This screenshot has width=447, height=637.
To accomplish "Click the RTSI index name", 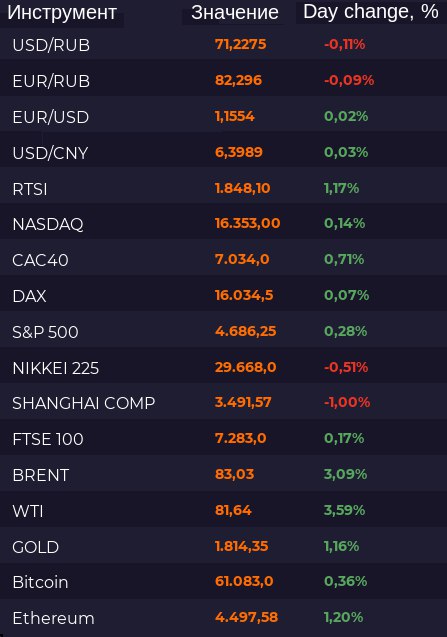I will click(30, 189).
